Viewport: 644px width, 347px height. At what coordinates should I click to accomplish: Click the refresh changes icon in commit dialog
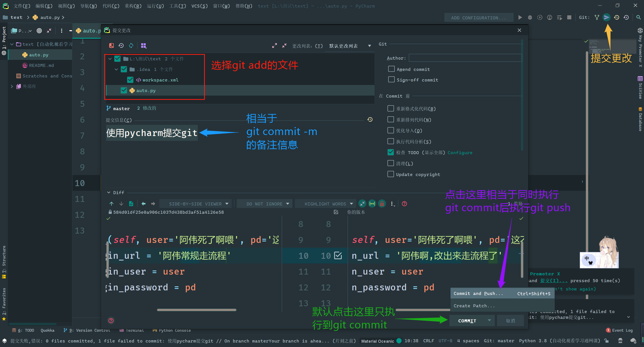(x=131, y=46)
